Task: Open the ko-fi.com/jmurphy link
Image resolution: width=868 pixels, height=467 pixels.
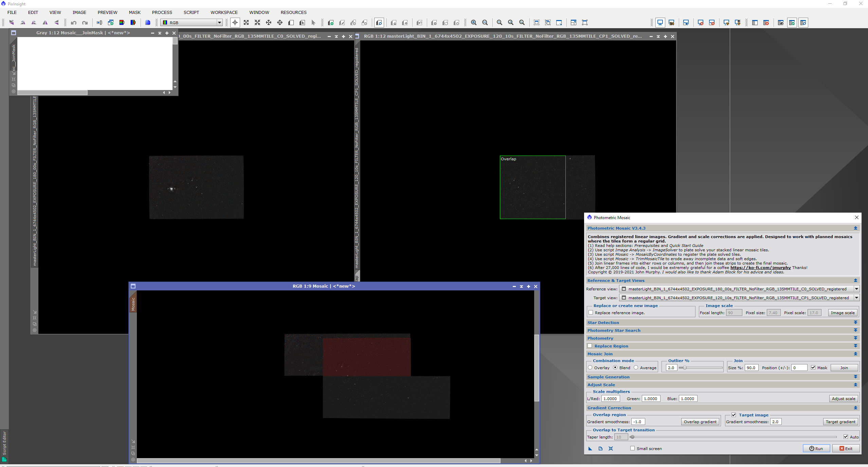Action: (x=761, y=268)
